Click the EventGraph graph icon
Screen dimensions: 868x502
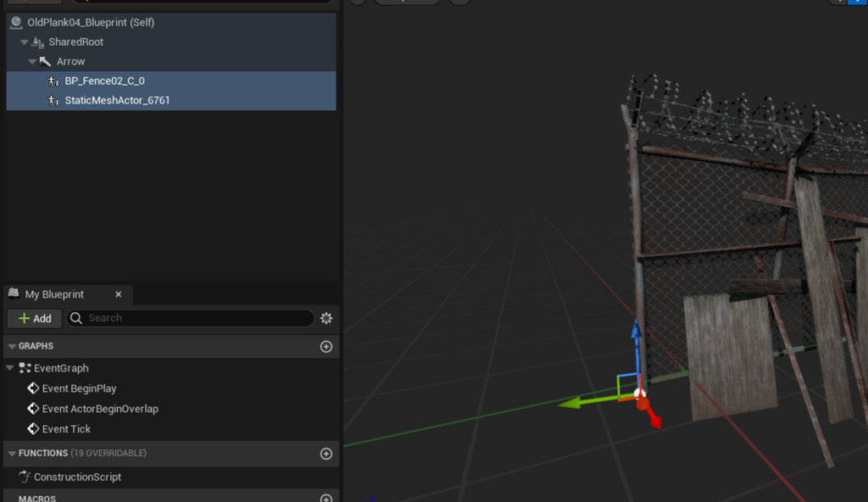(x=25, y=368)
